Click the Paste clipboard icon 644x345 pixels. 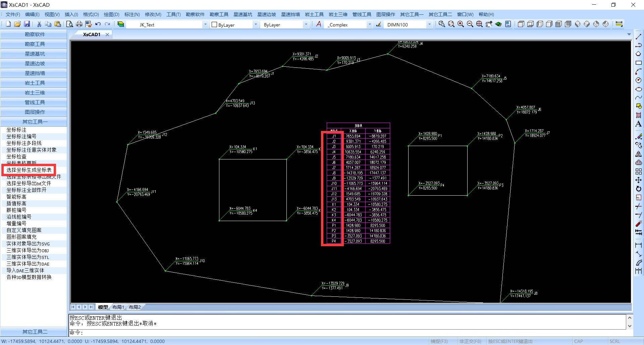click(x=58, y=24)
